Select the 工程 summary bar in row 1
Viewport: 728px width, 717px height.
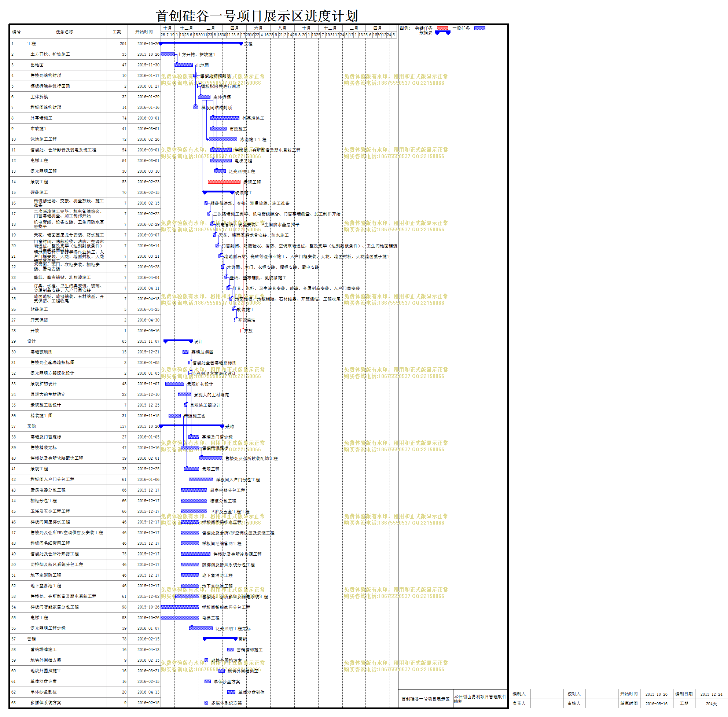point(201,44)
